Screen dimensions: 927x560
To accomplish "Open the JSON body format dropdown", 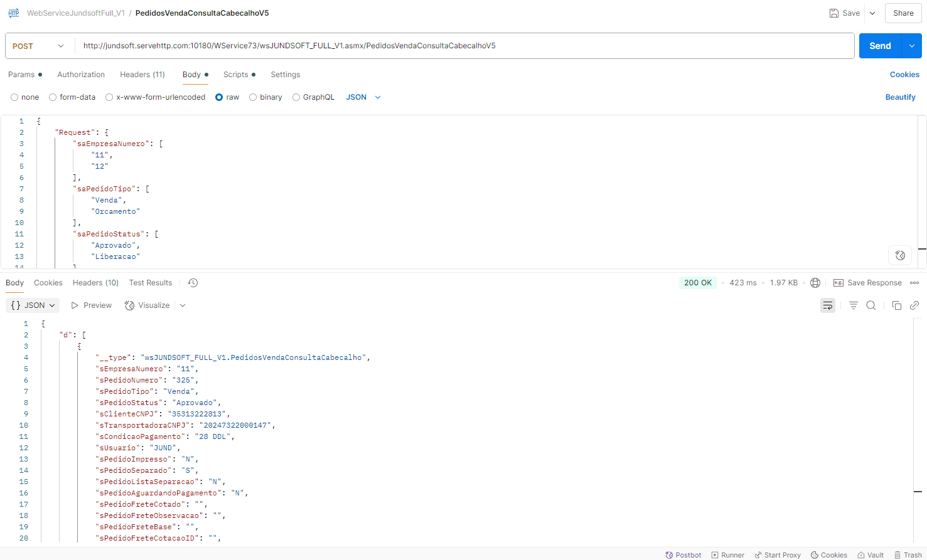I will tap(363, 97).
